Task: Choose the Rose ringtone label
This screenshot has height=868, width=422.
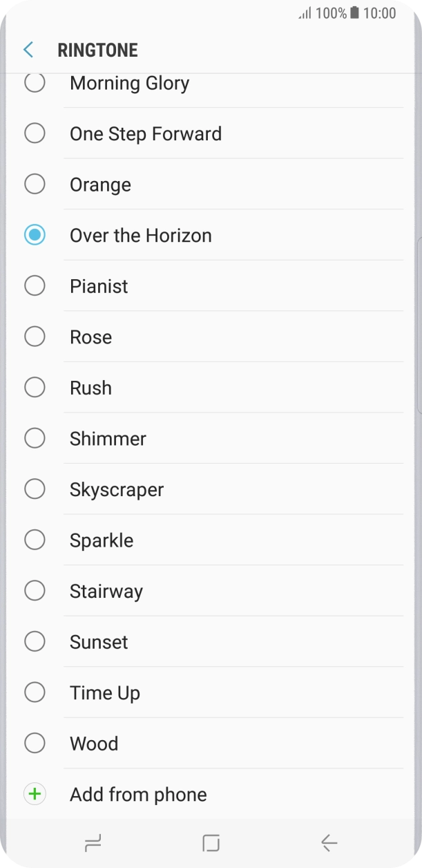Action: [x=90, y=337]
